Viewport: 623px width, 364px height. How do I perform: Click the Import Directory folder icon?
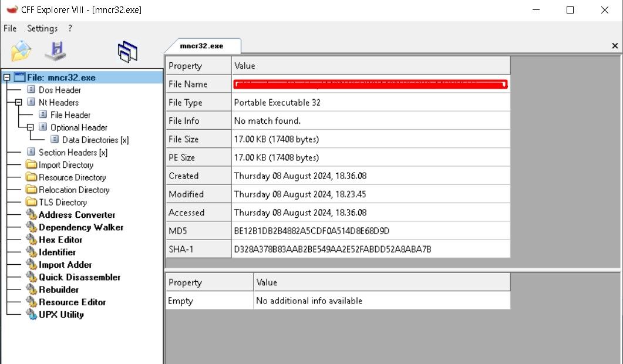click(31, 164)
